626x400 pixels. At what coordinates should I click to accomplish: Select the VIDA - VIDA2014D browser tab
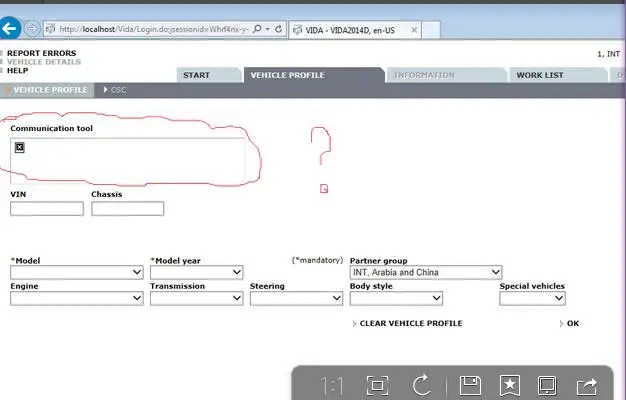(355, 30)
